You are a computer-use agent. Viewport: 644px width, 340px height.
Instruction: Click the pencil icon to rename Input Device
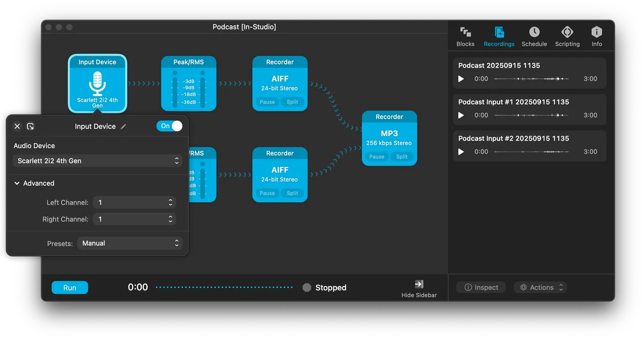tap(123, 127)
